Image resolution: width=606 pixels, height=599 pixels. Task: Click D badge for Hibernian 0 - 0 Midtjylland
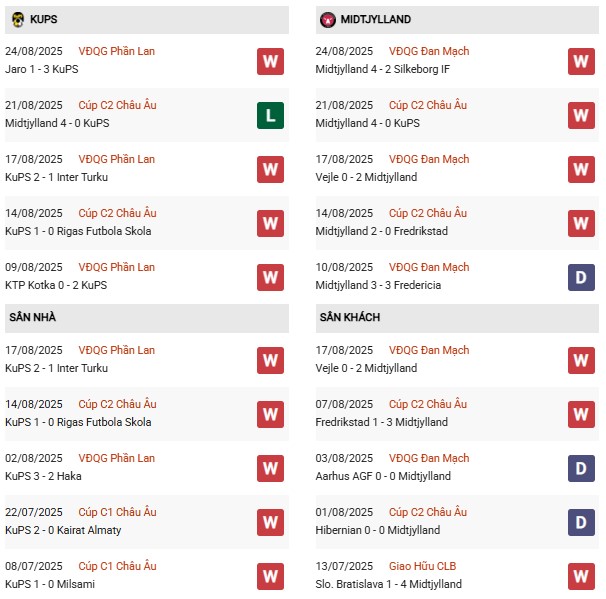(581, 522)
